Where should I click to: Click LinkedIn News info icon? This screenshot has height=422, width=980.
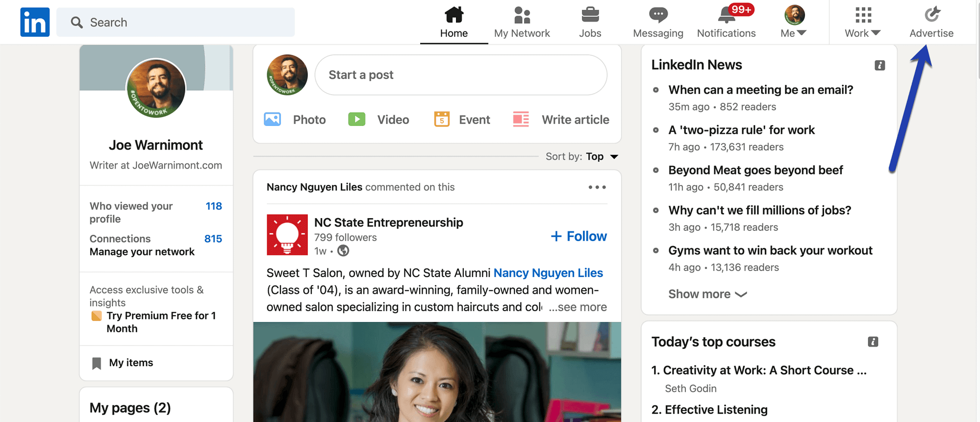[x=879, y=65]
